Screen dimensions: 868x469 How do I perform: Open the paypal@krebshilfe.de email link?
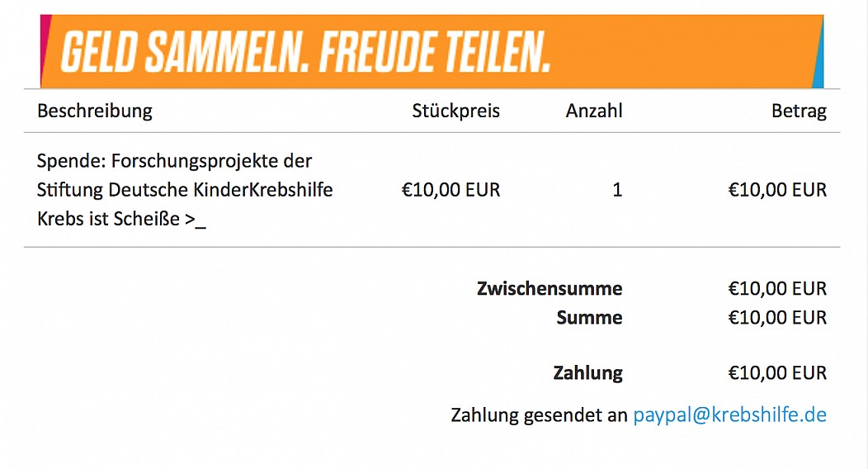[729, 415]
